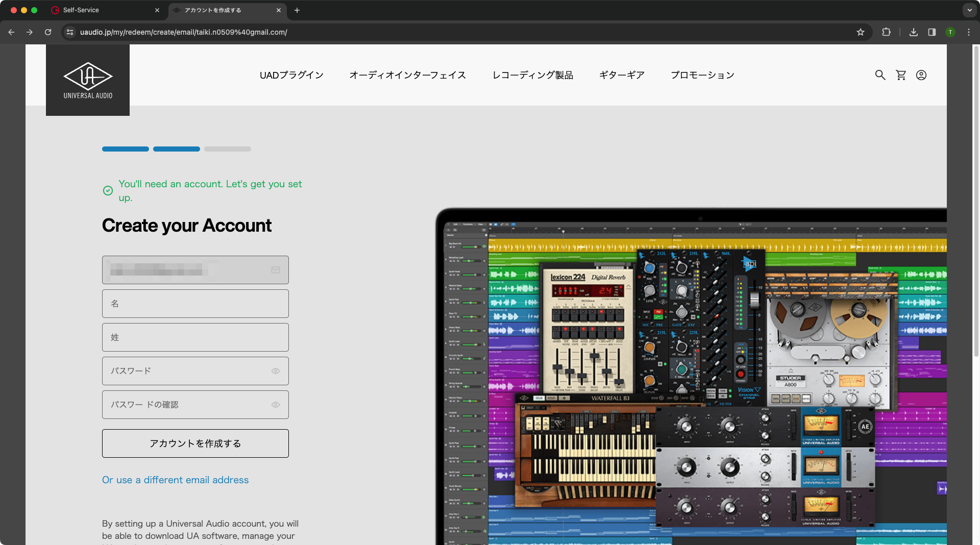Click the Create your Account heading

[x=187, y=226]
